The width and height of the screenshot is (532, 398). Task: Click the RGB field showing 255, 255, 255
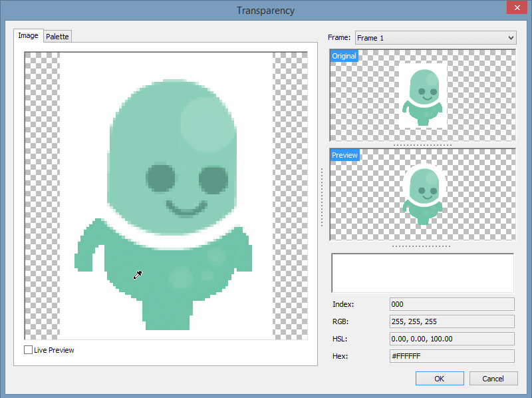pyautogui.click(x=452, y=321)
